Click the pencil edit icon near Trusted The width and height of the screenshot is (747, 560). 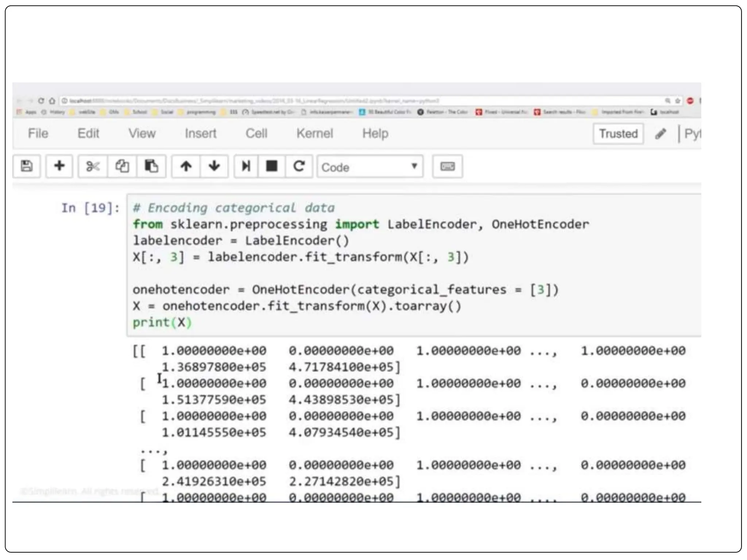pos(661,134)
